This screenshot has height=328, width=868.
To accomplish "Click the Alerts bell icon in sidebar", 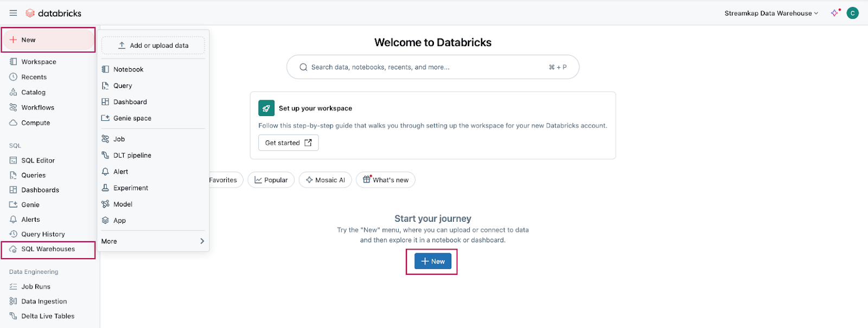I will coord(14,220).
